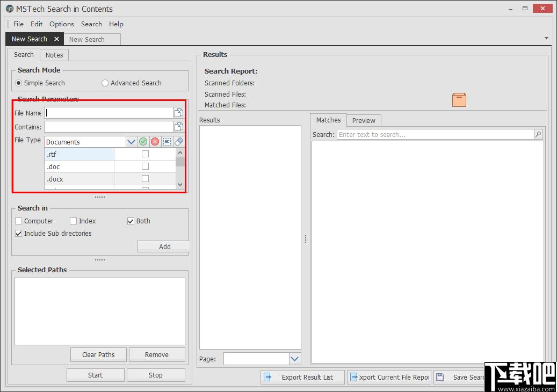The height and width of the screenshot is (392, 557).
Task: Click the orange box icon in report
Action: click(x=459, y=100)
